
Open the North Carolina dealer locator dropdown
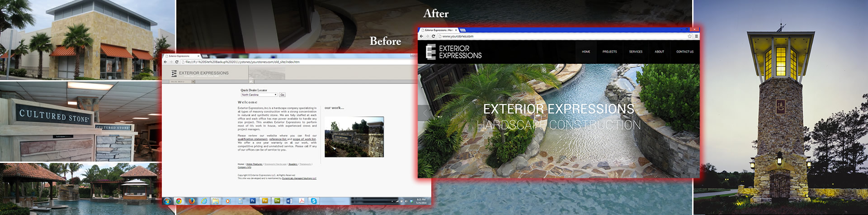(x=259, y=95)
